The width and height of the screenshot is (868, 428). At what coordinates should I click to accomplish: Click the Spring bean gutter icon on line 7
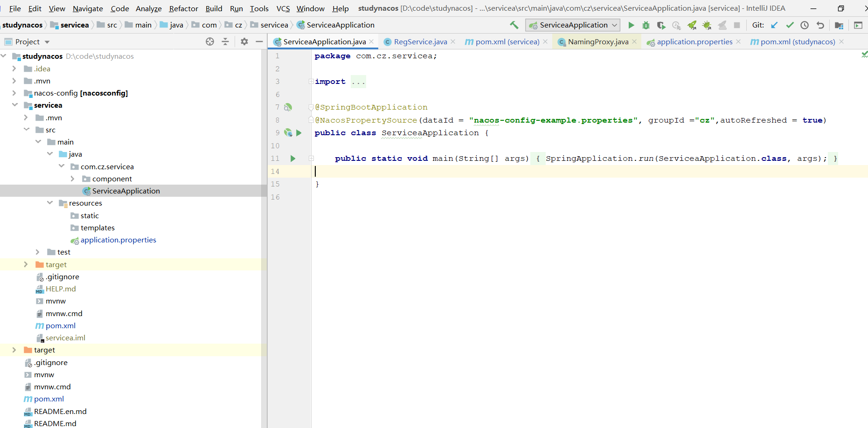(x=288, y=107)
